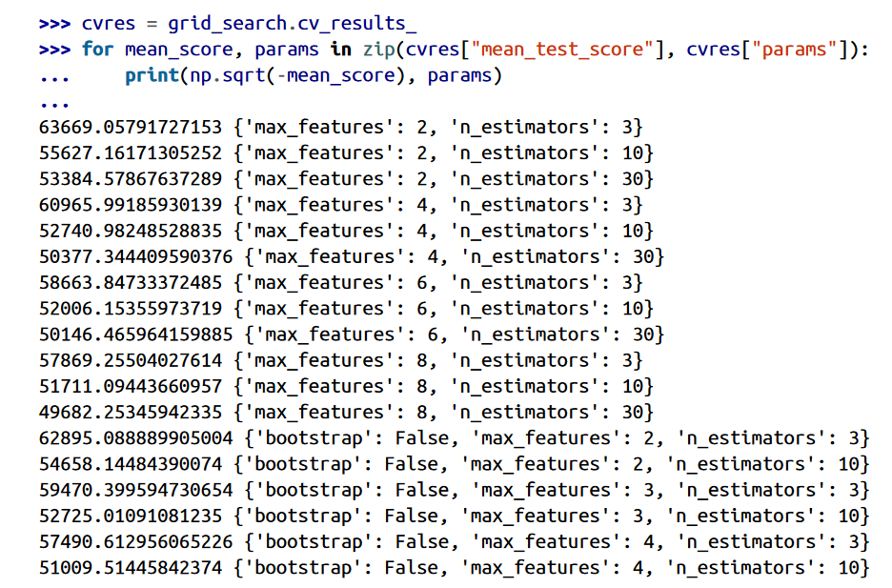
Task: Click the final score 51009.51445842374
Action: pyautogui.click(x=131, y=568)
